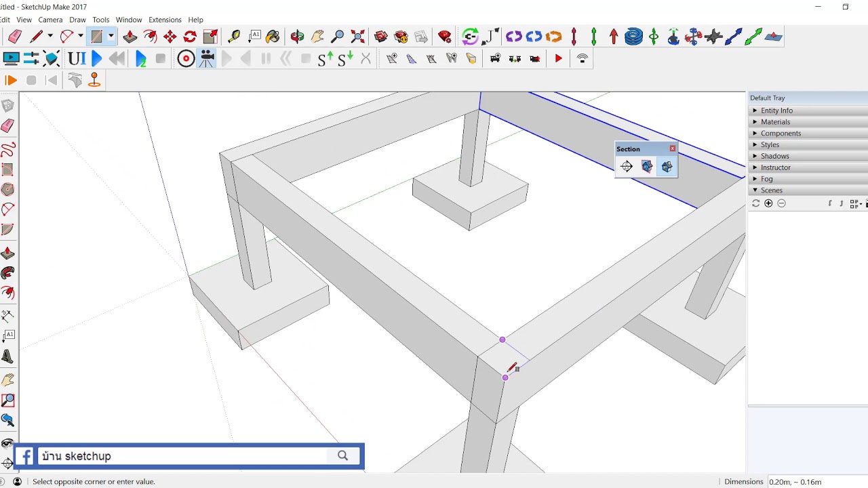Click the S with green down-arrow icon

345,59
